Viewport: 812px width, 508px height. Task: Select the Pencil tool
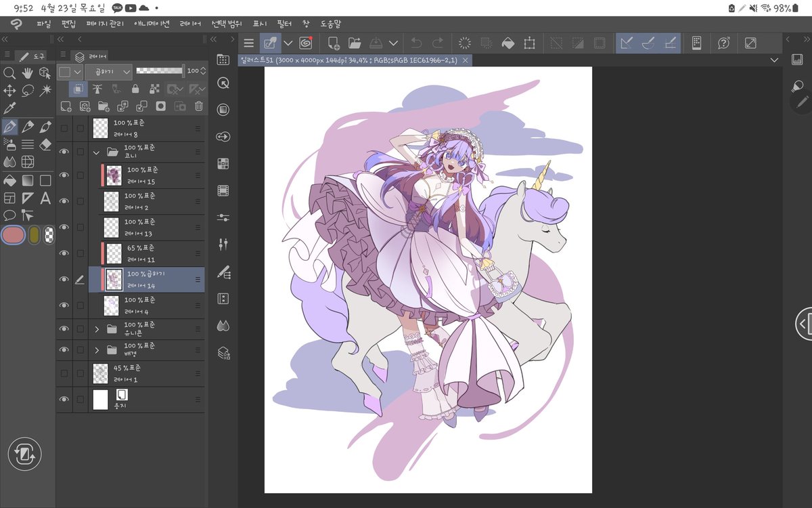tap(27, 126)
